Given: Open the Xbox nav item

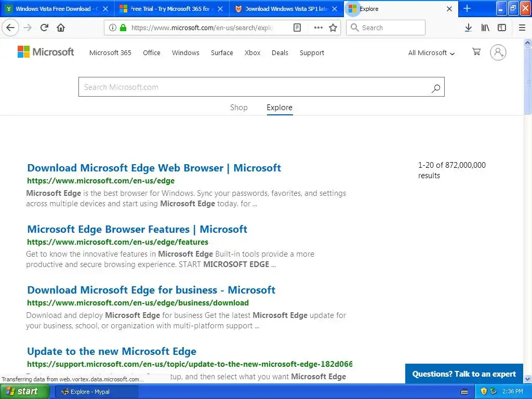Looking at the screenshot, I should [252, 52].
